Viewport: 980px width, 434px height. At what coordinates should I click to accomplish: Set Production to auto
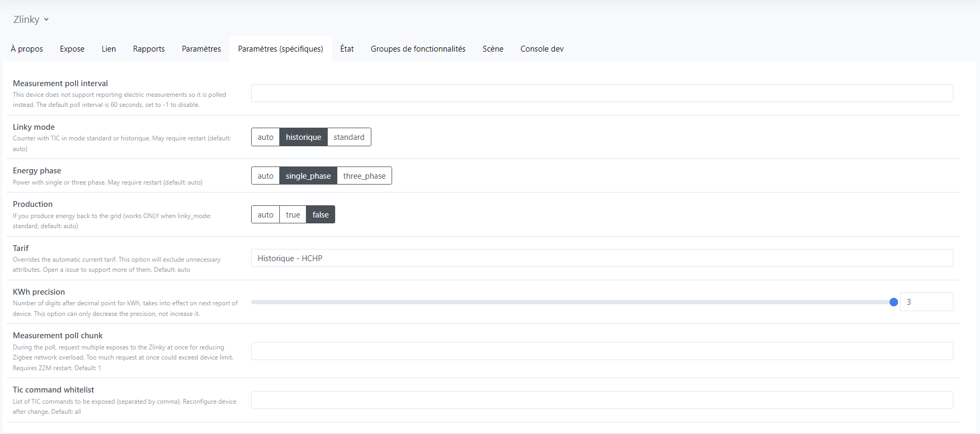tap(265, 215)
